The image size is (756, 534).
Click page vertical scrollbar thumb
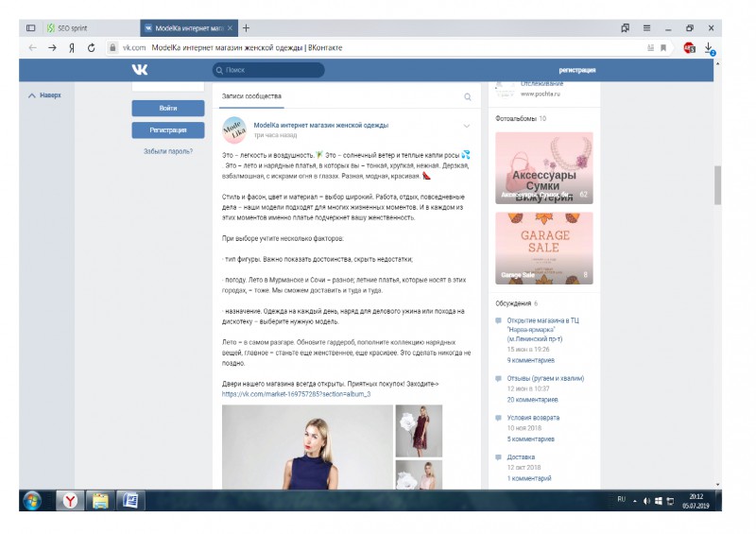[717, 185]
